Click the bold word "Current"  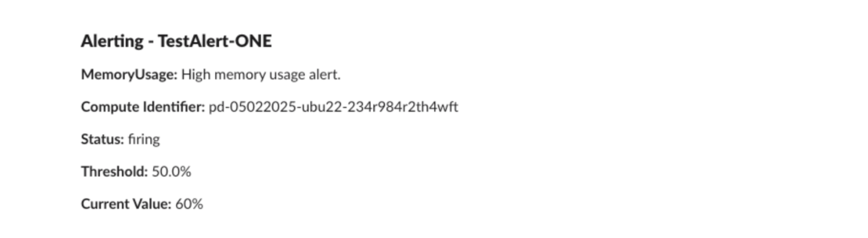(x=105, y=204)
